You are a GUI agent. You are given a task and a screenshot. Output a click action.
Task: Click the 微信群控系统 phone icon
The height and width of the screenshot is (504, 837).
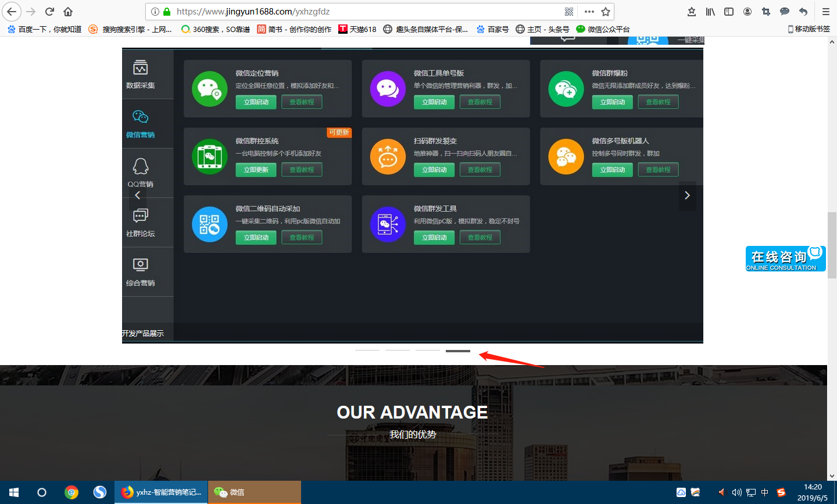coord(210,156)
